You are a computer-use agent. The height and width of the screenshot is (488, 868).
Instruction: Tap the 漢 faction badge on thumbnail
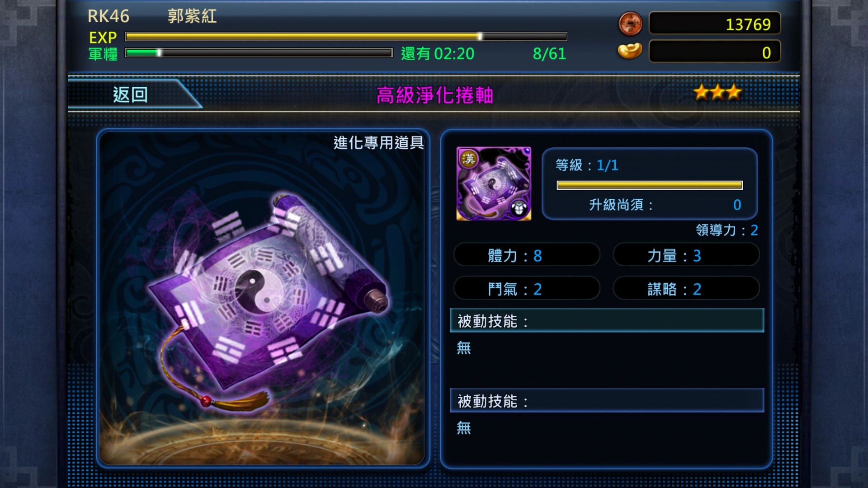coord(468,159)
